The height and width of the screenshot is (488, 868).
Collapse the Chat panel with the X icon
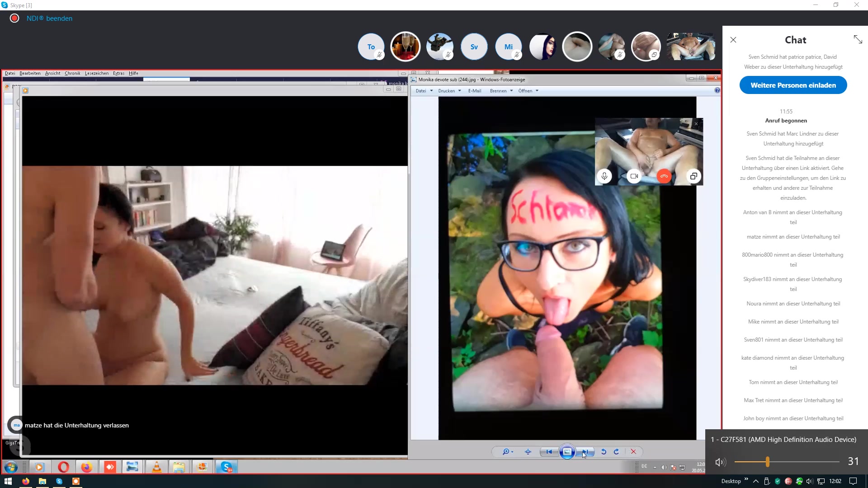pos(733,40)
